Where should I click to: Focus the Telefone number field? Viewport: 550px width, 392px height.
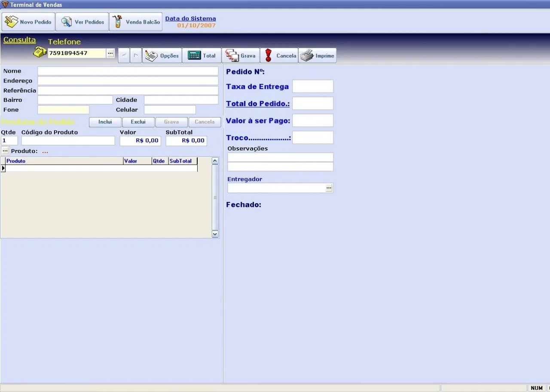pyautogui.click(x=76, y=53)
